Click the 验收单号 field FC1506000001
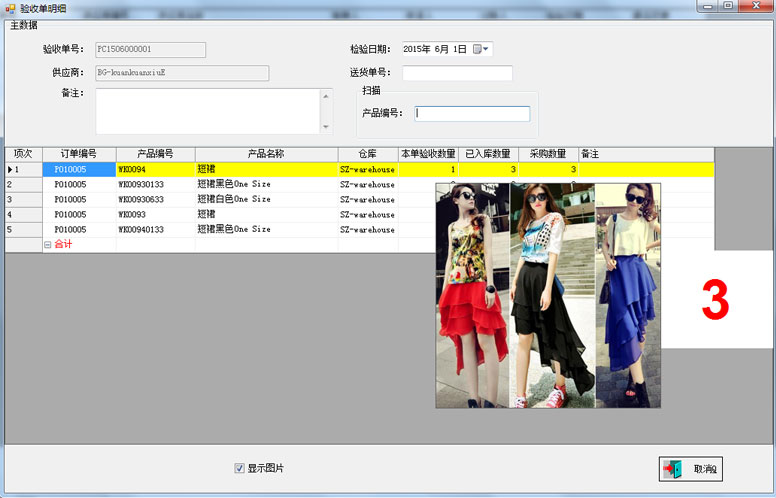Image resolution: width=776 pixels, height=498 pixels. click(150, 49)
